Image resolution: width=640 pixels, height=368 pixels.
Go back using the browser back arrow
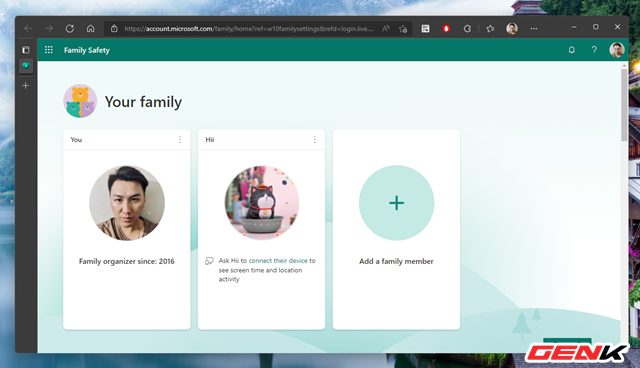tap(28, 29)
